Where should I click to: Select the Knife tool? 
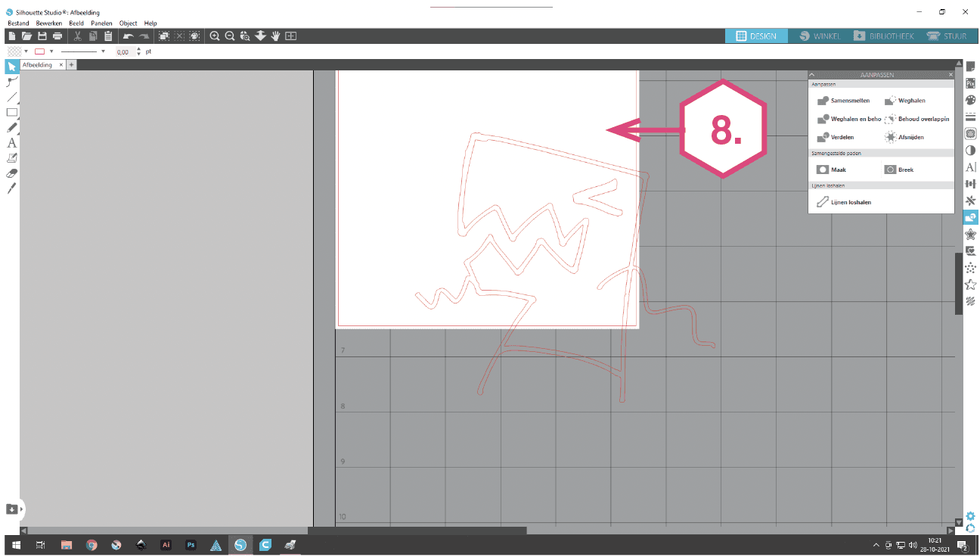point(12,188)
